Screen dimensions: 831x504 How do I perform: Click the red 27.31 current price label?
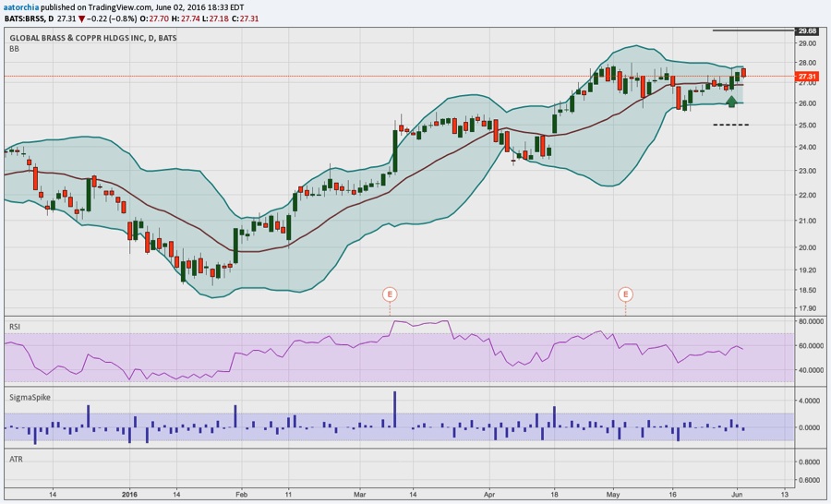[807, 77]
